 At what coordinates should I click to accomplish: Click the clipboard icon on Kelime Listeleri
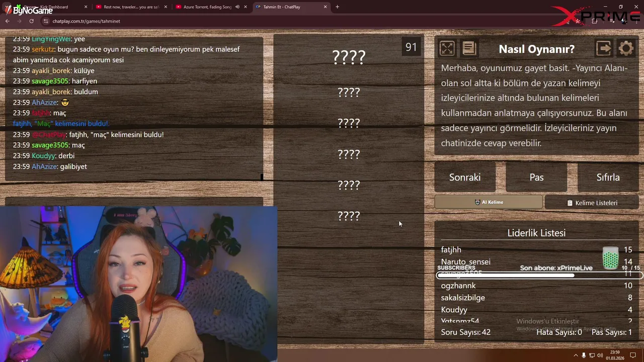tap(570, 203)
